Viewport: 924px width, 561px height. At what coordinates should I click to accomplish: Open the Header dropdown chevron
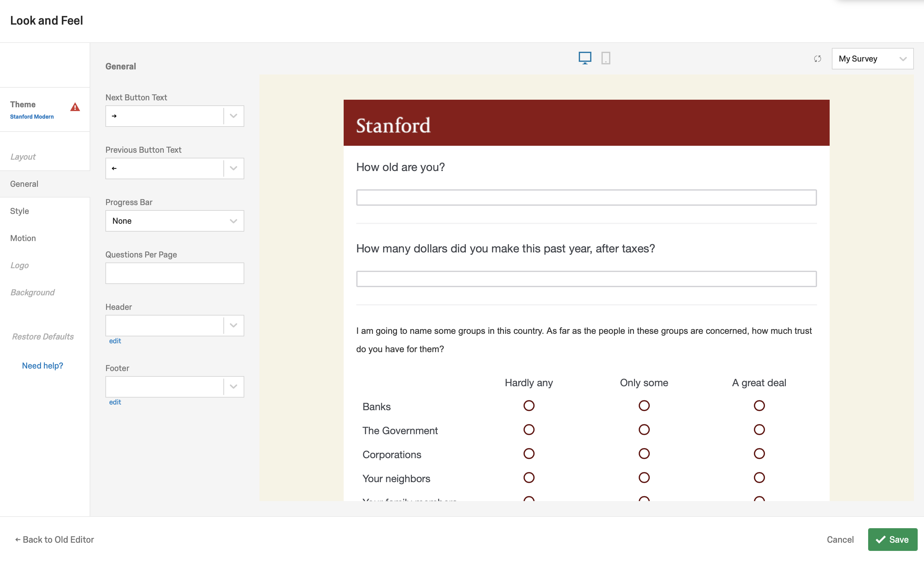click(x=233, y=326)
